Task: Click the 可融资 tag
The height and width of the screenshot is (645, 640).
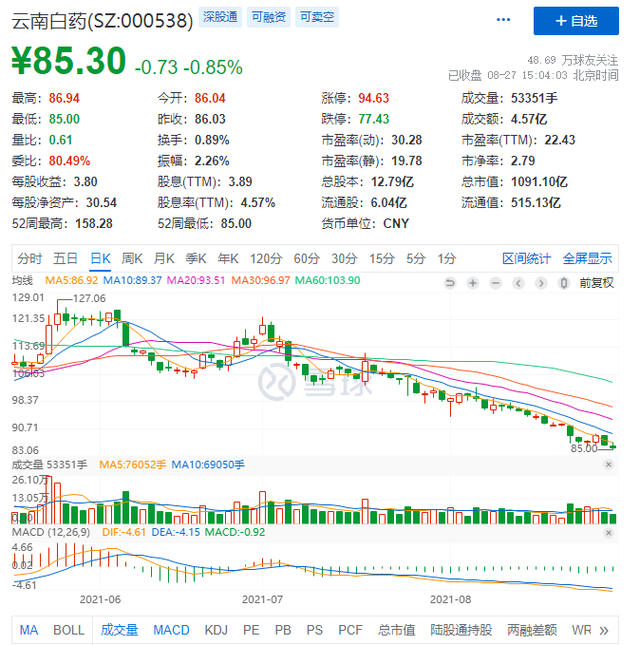Action: tap(269, 17)
